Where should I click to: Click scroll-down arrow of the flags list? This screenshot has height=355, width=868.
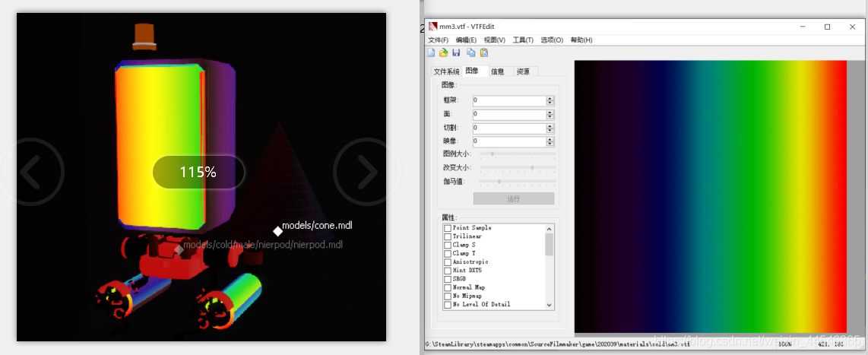[549, 305]
